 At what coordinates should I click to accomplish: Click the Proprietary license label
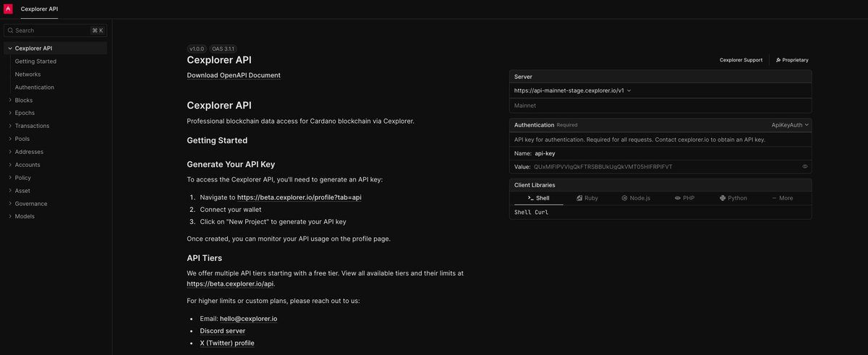792,60
